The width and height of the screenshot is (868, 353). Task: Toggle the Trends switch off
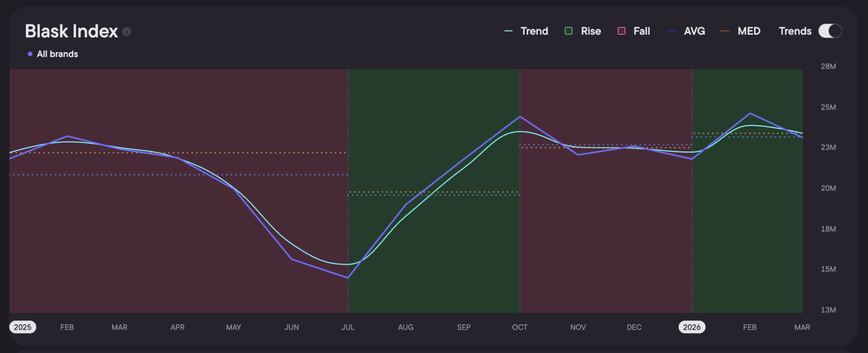[830, 31]
